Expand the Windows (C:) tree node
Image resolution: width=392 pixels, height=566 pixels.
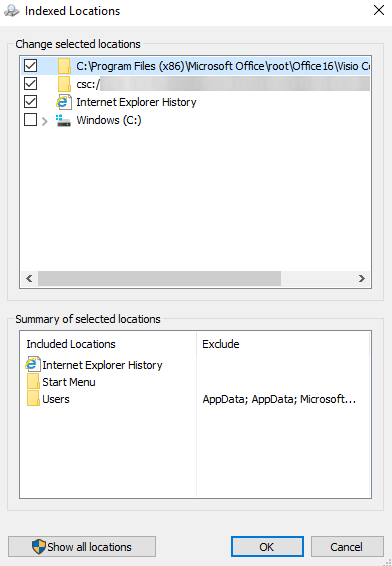coord(45,121)
